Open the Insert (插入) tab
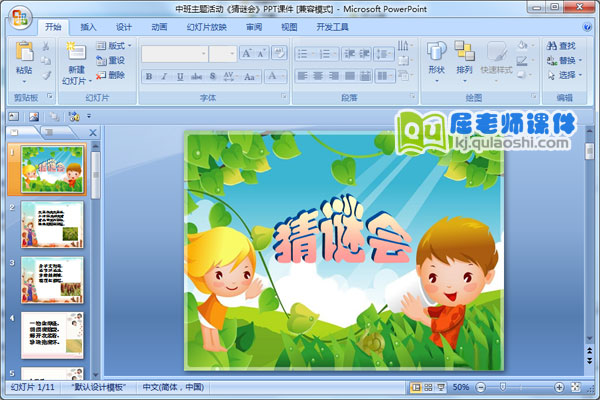The width and height of the screenshot is (600, 400). tap(89, 27)
